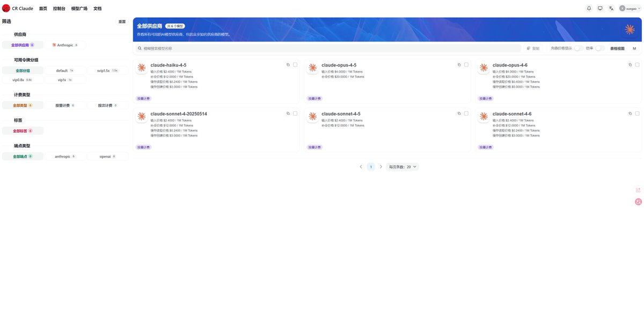644x331 pixels.
Task: Select the claude-haiku-4-5 checkbox
Action: pos(295,64)
